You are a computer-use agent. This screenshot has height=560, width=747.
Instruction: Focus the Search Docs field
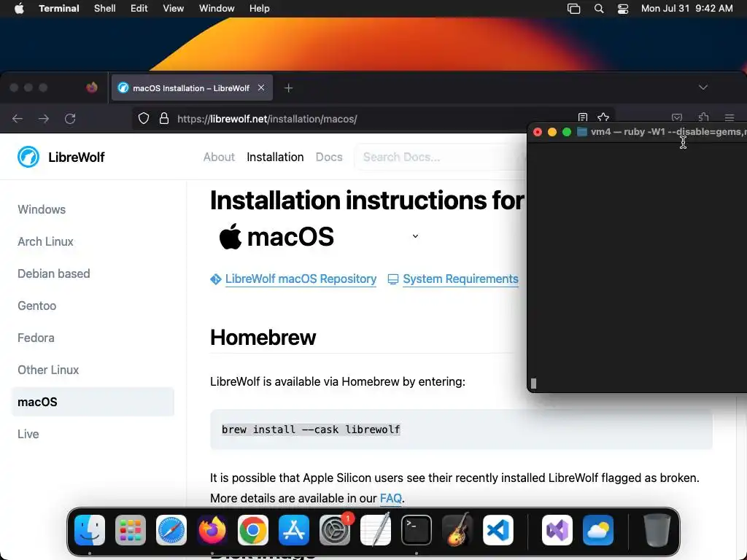click(441, 157)
